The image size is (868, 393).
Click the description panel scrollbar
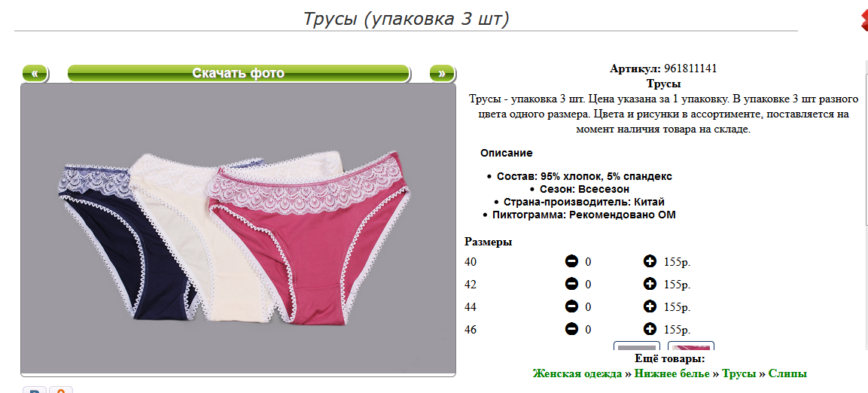[866, 143]
